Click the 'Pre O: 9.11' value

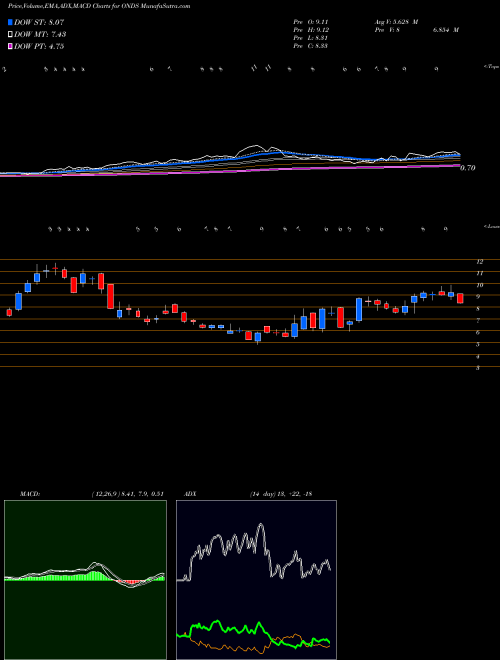pos(311,22)
